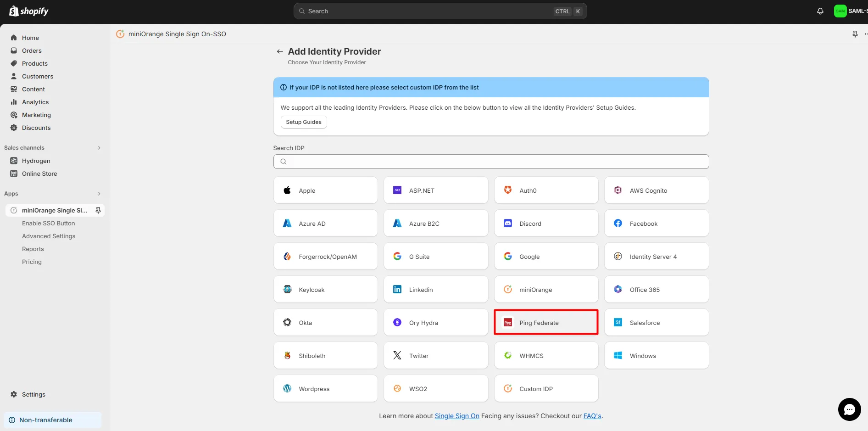Screen dimensions: 868x431
Task: Open the Hydrogen sales channel
Action: coord(55,161)
